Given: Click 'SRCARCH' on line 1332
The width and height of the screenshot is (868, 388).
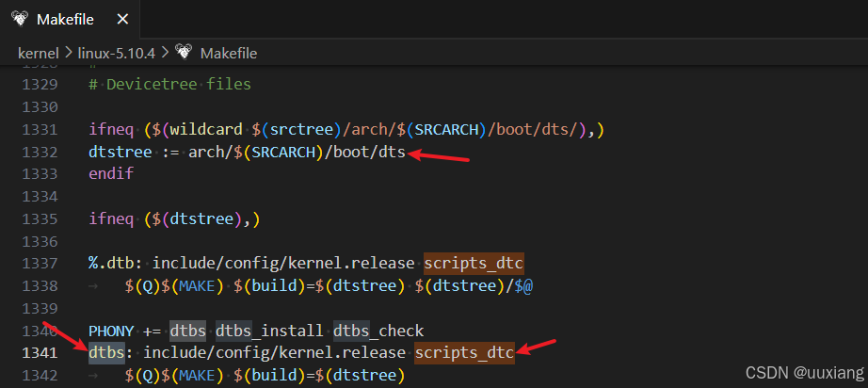Looking at the screenshot, I should [x=283, y=152].
